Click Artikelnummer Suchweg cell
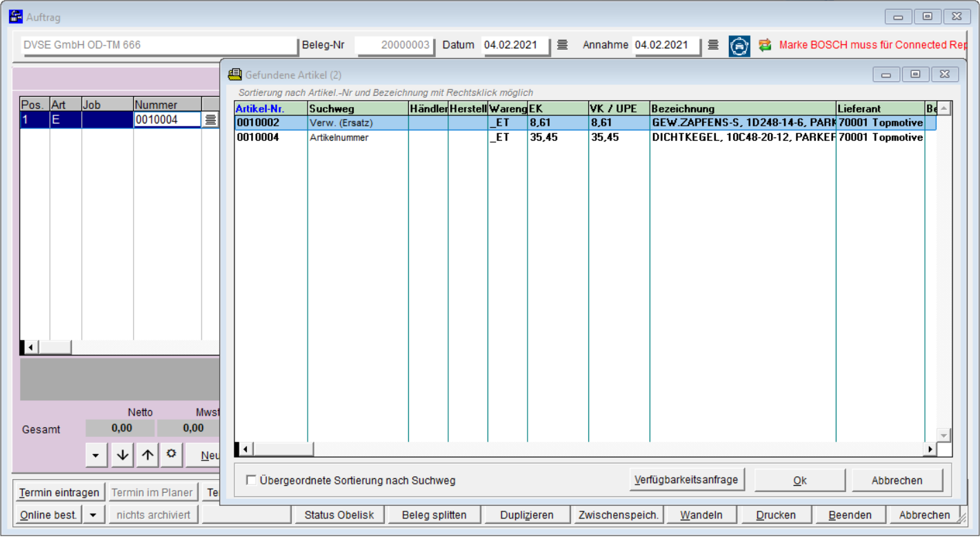 click(x=358, y=137)
